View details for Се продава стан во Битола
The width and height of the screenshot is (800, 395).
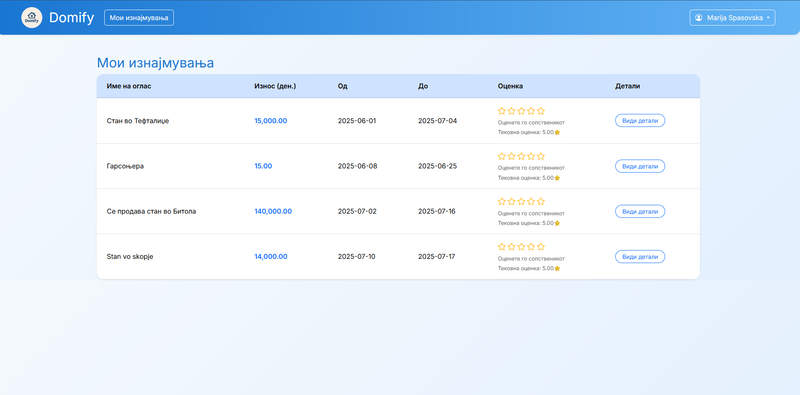[x=640, y=211]
